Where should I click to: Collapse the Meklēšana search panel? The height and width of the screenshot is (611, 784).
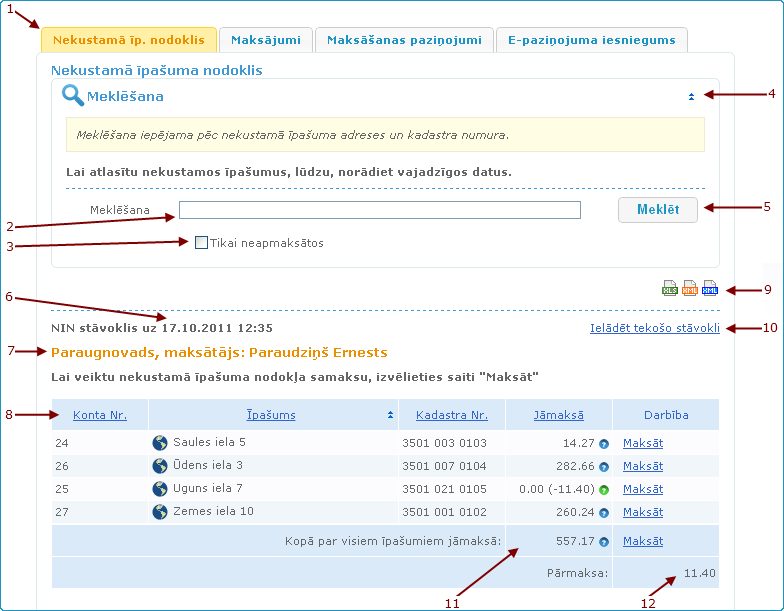691,97
